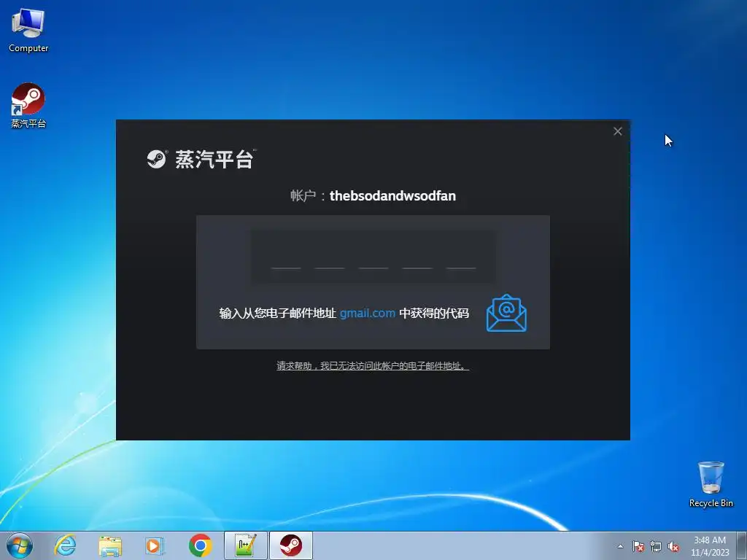Screen dimensions: 747x560
Task: Launch Internet Explorer from the taskbar
Action: pyautogui.click(x=65, y=545)
